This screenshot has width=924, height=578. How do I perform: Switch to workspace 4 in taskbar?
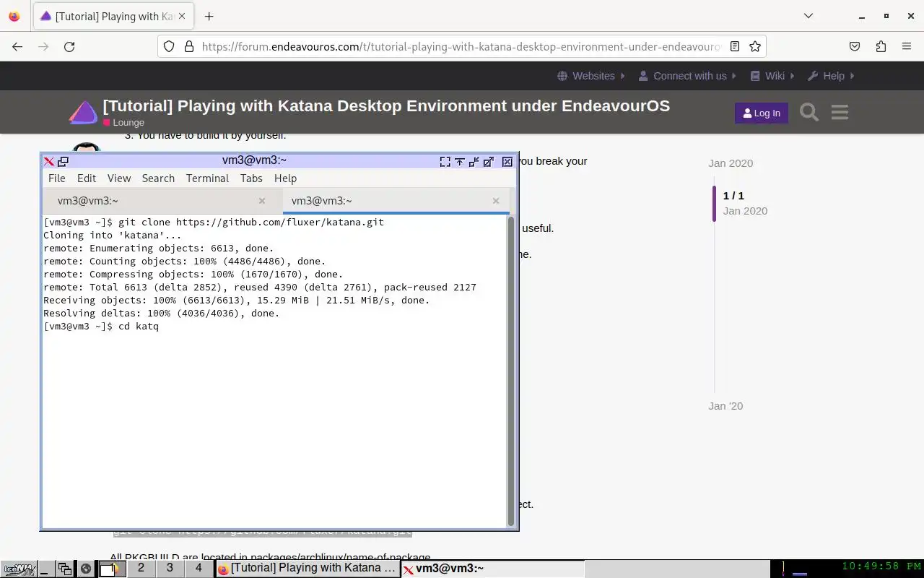tap(199, 569)
